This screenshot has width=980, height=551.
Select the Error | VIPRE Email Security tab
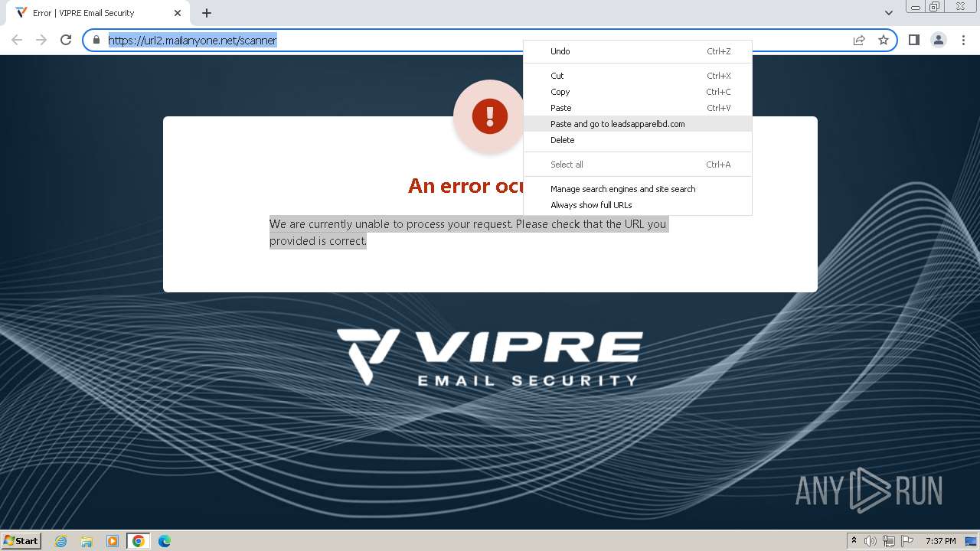[99, 13]
